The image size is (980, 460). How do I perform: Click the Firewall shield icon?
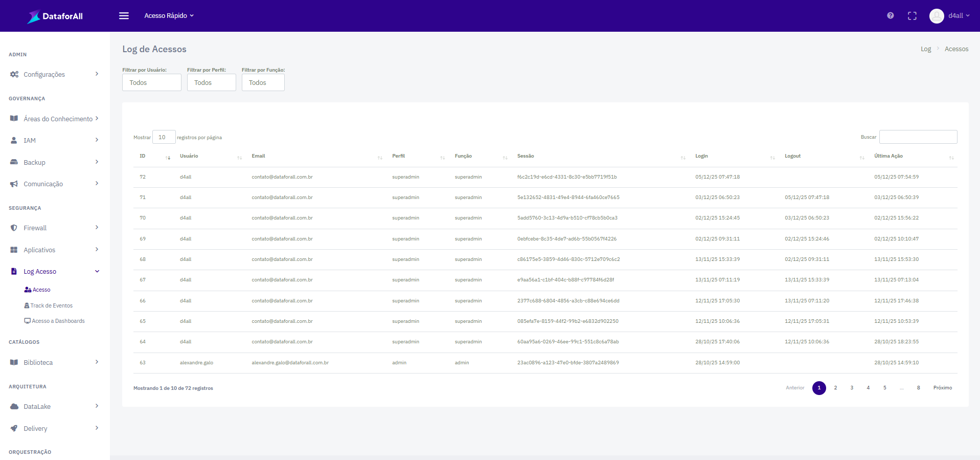[x=14, y=228]
